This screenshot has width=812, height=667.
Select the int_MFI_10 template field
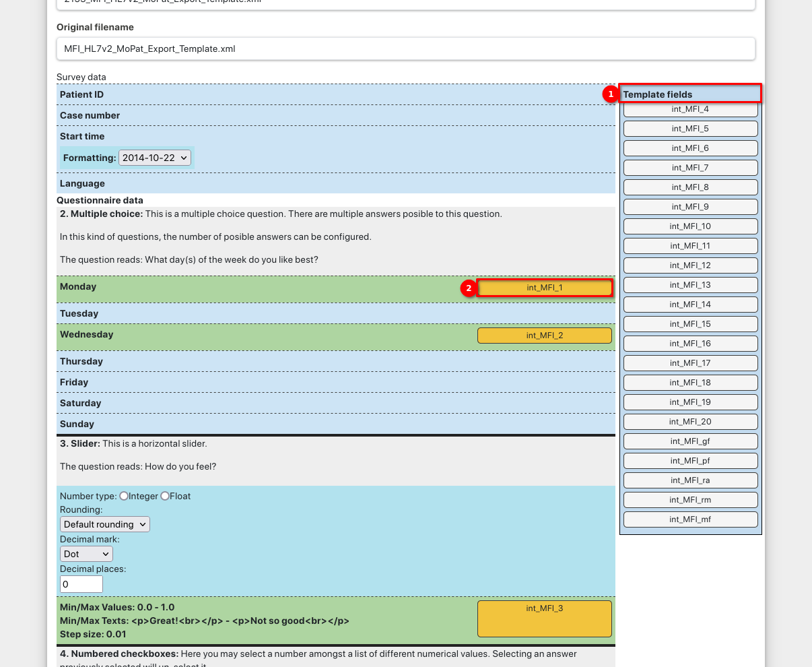coord(689,226)
